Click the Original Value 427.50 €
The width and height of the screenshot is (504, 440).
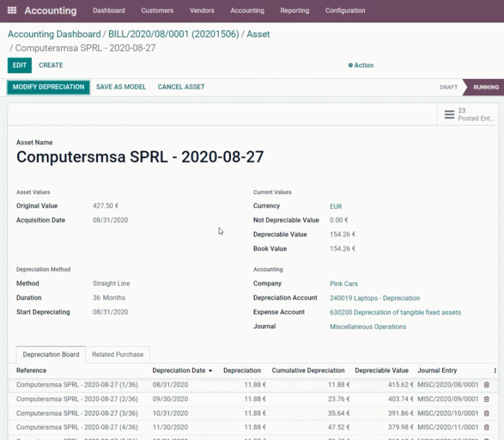[x=106, y=206]
